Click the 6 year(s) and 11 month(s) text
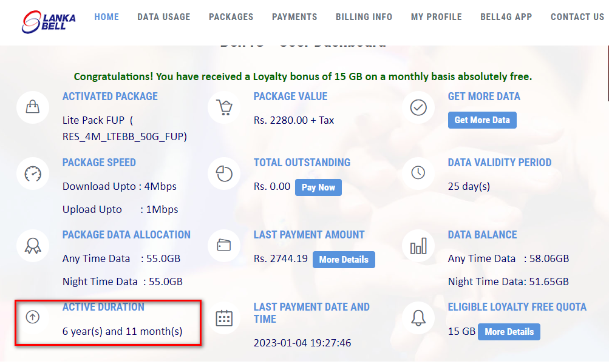The image size is (609, 364). [x=122, y=331]
